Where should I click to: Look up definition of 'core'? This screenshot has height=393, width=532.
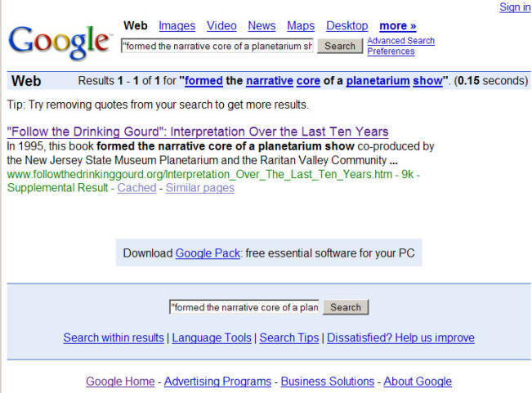click(308, 81)
